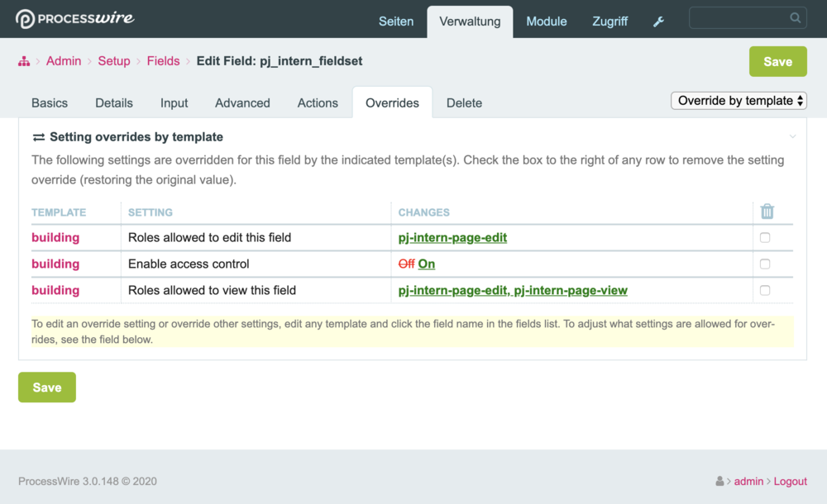Image resolution: width=827 pixels, height=504 pixels.
Task: Switch to the Actions tab
Action: [x=318, y=102]
